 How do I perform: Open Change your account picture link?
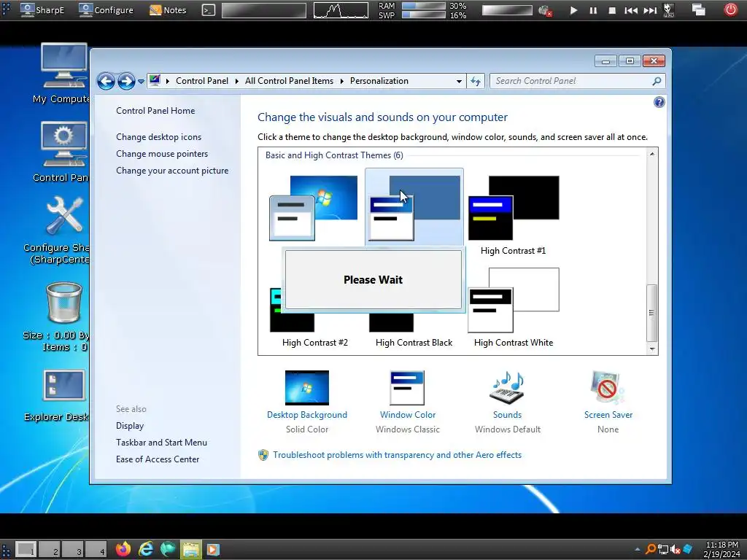click(x=172, y=171)
